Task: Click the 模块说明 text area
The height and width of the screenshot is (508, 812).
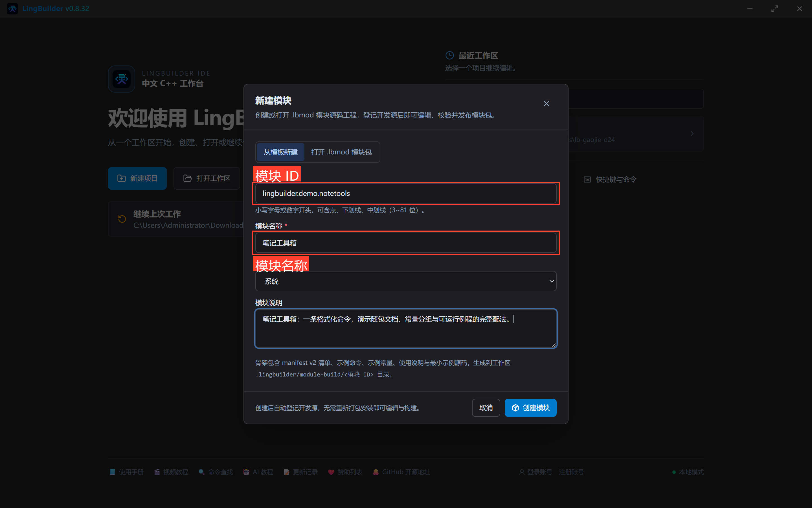Action: pos(406,328)
